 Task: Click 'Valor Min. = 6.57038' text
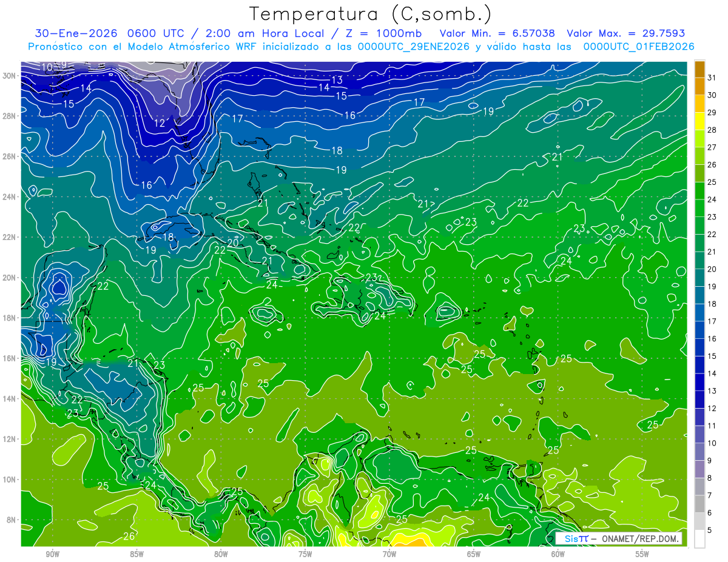coord(497,33)
